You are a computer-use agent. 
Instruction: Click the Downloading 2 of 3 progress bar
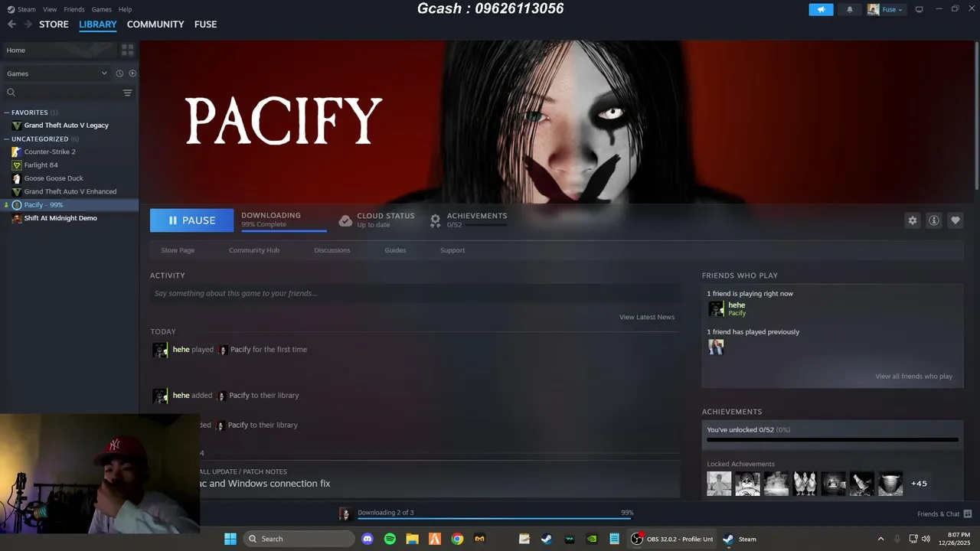point(495,518)
